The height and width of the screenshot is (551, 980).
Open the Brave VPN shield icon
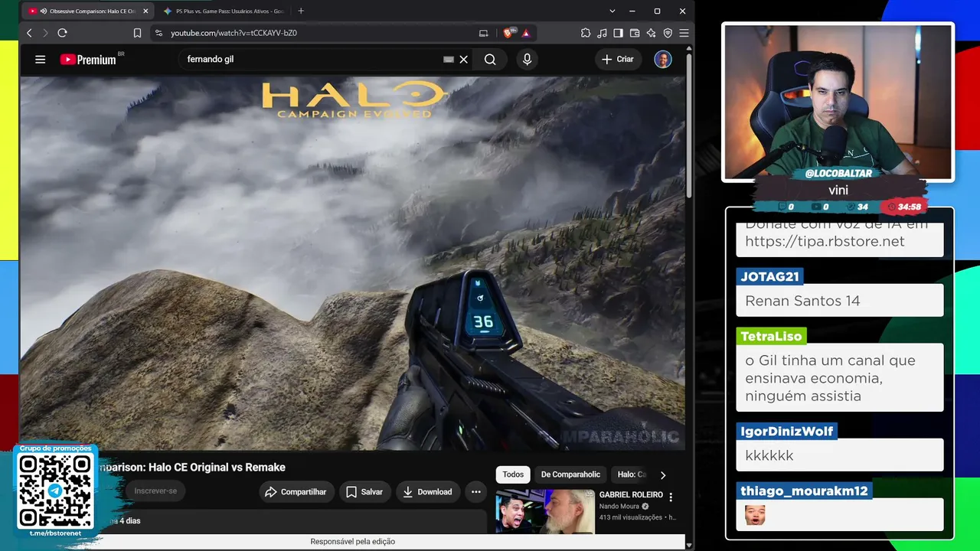(x=668, y=33)
